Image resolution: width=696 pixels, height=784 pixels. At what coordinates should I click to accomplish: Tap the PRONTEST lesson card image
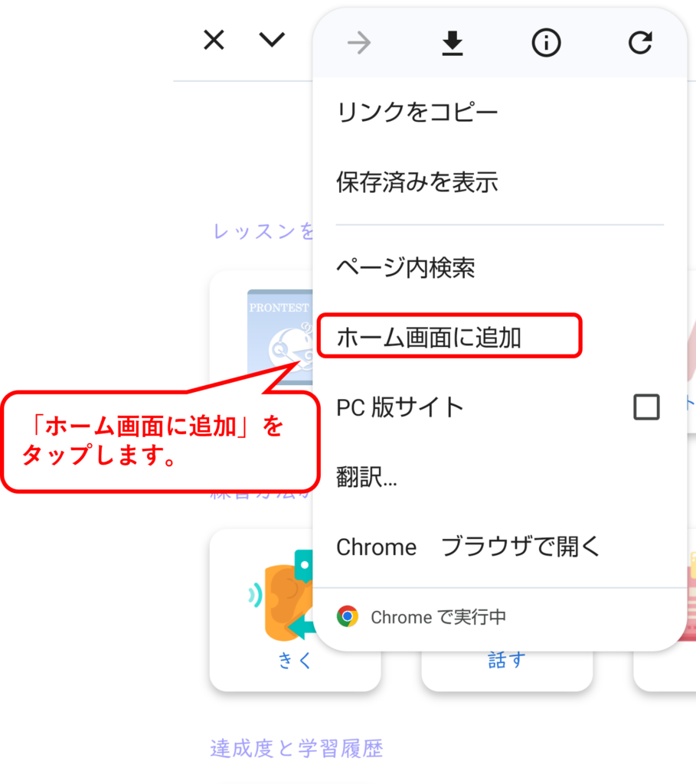[x=280, y=336]
